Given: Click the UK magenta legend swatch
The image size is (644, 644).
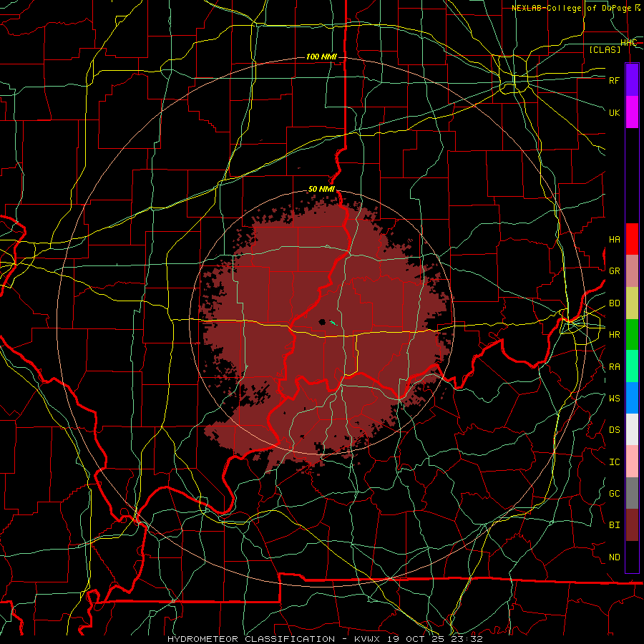Looking at the screenshot, I should click(632, 112).
